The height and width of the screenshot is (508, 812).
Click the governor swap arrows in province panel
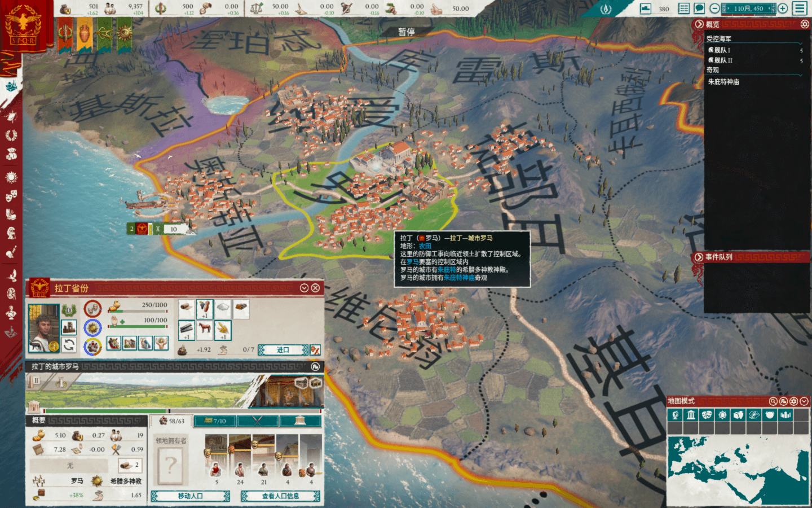coord(70,345)
